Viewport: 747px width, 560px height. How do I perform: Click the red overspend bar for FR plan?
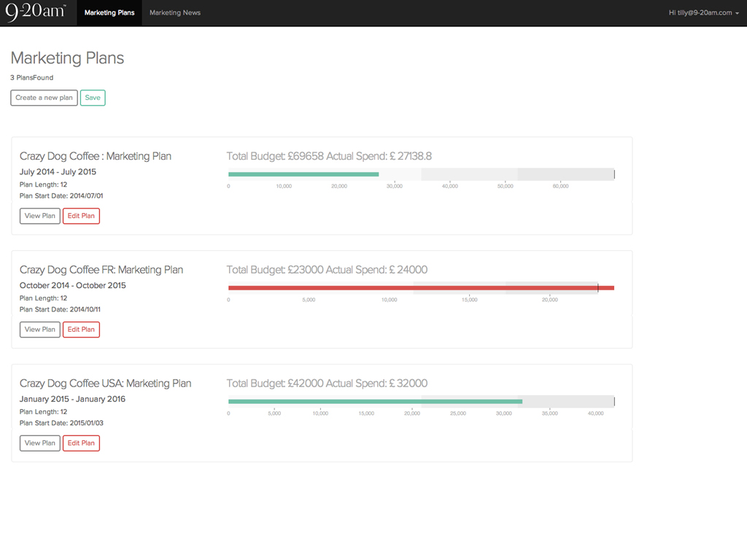pos(421,288)
